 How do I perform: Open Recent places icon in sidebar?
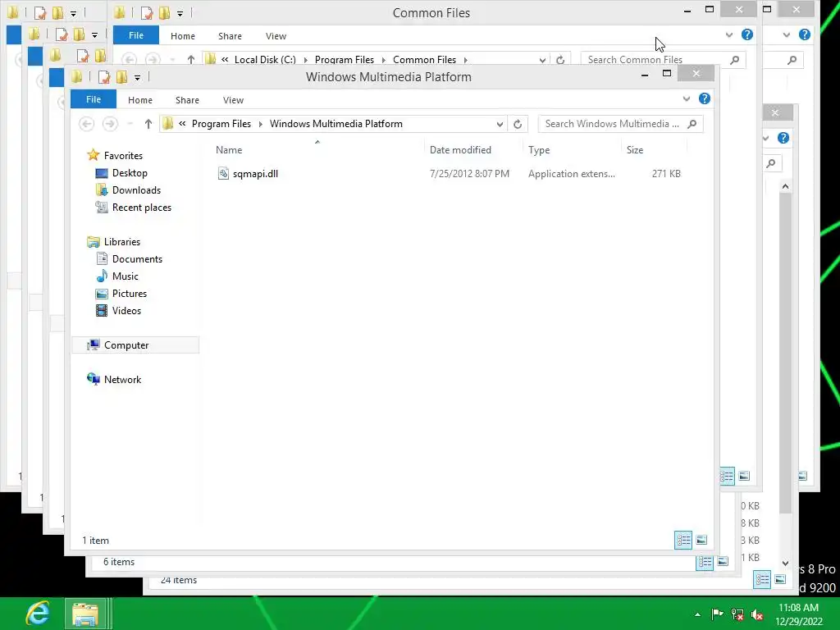tap(101, 208)
